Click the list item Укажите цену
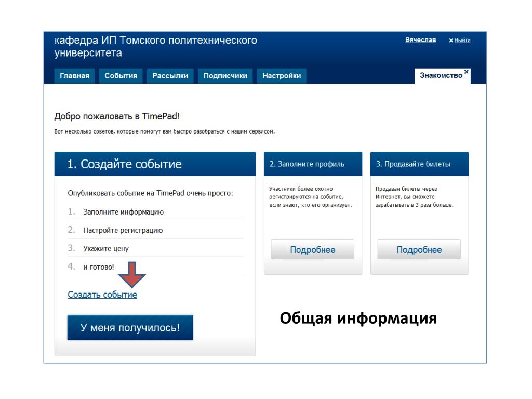 click(156, 248)
